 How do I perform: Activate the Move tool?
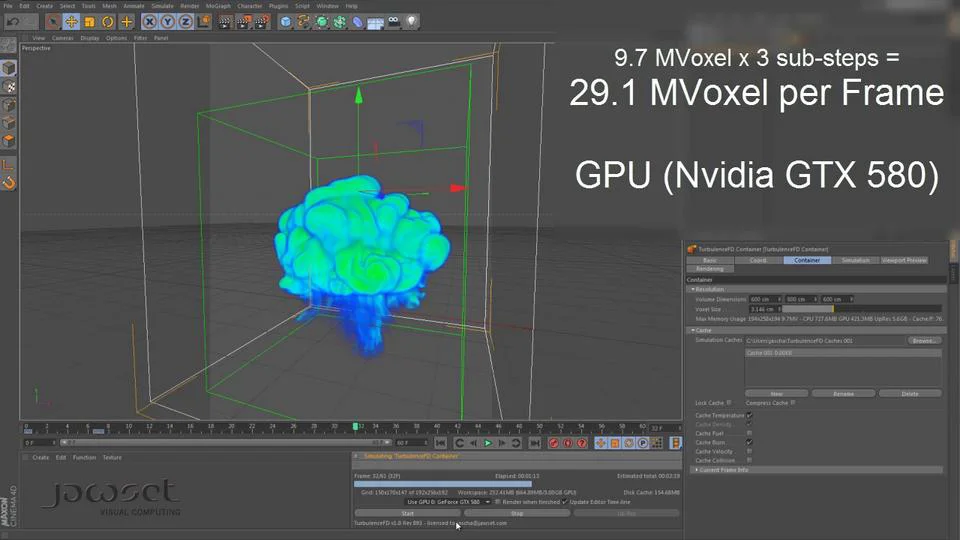71,22
